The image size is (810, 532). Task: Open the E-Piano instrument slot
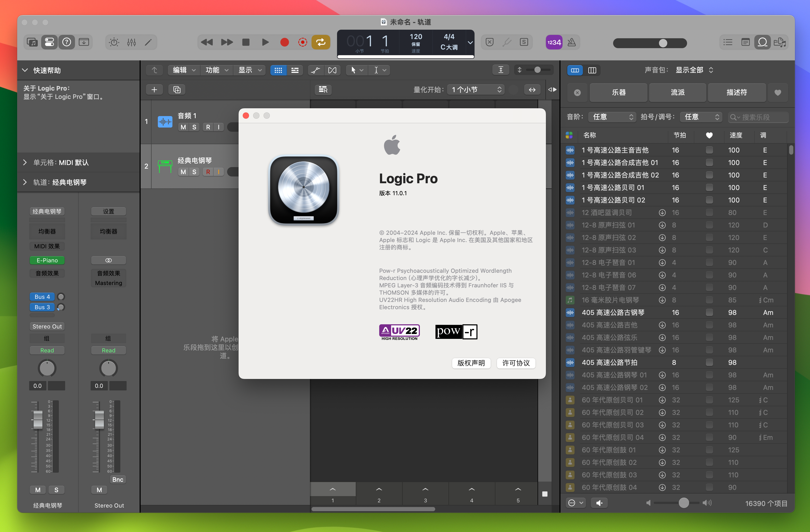(x=47, y=260)
